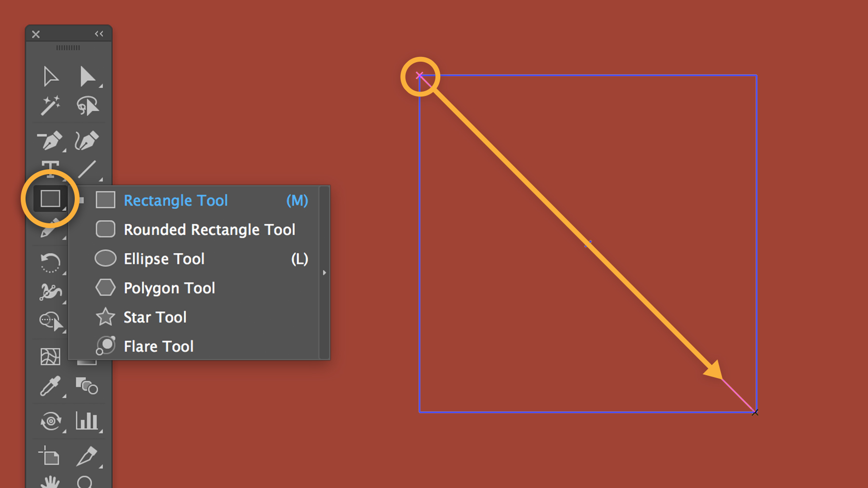
Task: Collapse the toolbar with the double arrow
Action: click(99, 34)
